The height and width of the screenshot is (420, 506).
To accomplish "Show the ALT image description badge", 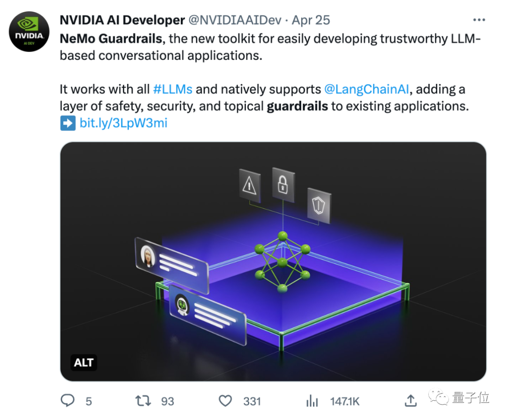I will pyautogui.click(x=84, y=362).
